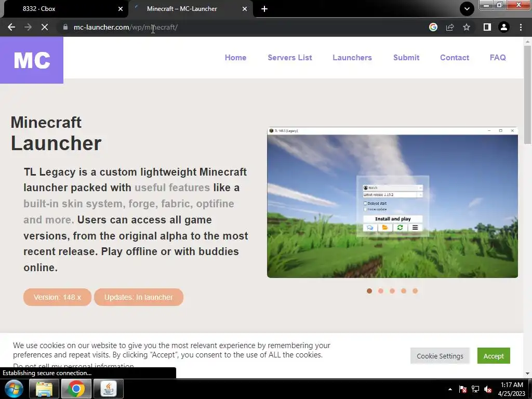Expand the tab search dropdown arrow
Viewport: 532px width, 399px height.
tap(467, 9)
